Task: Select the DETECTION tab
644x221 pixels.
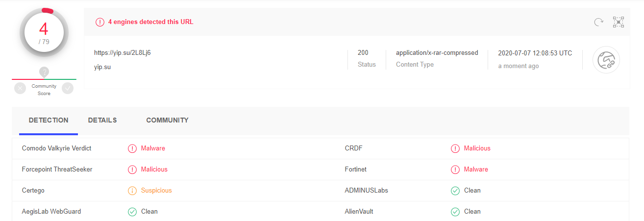Action: [49, 120]
